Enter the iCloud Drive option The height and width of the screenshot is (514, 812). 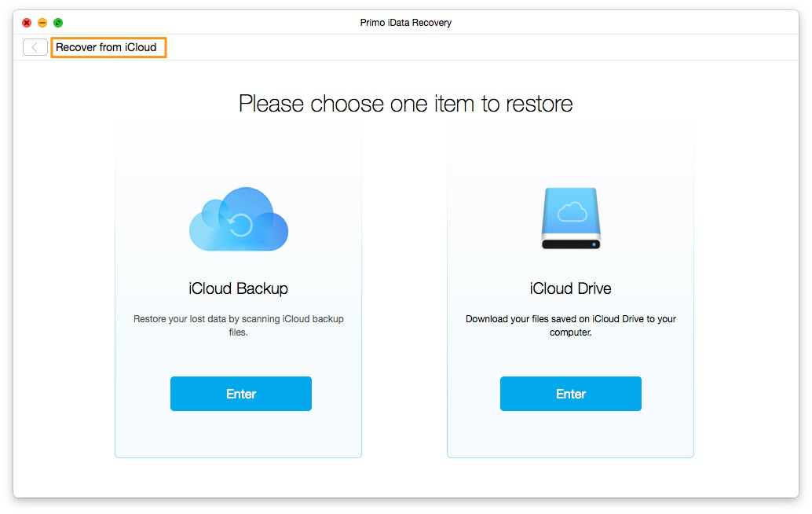tap(571, 394)
